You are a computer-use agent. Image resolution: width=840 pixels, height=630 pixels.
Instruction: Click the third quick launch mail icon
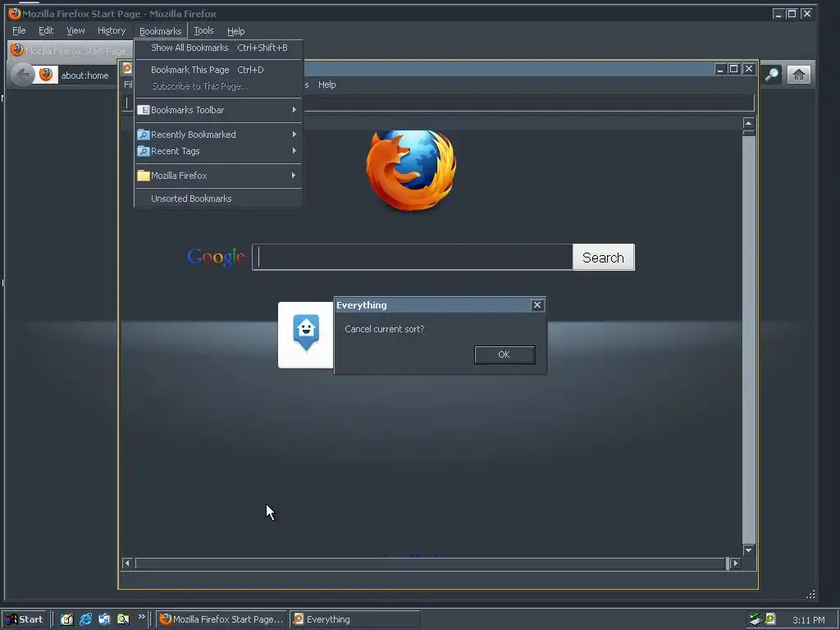point(104,619)
